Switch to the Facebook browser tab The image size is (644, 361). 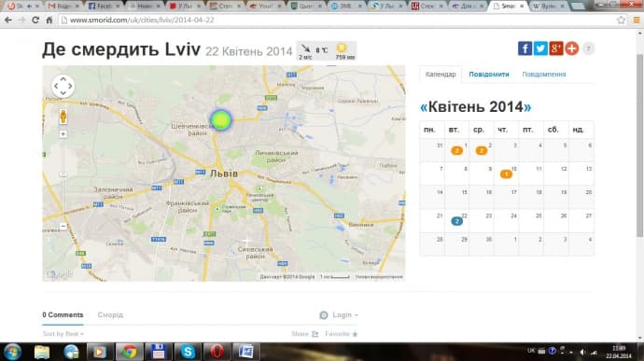coord(103,7)
